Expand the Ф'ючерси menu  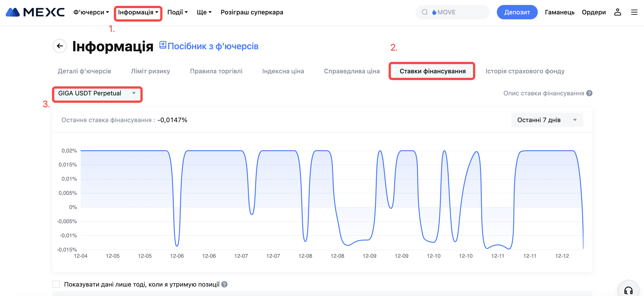coord(91,12)
